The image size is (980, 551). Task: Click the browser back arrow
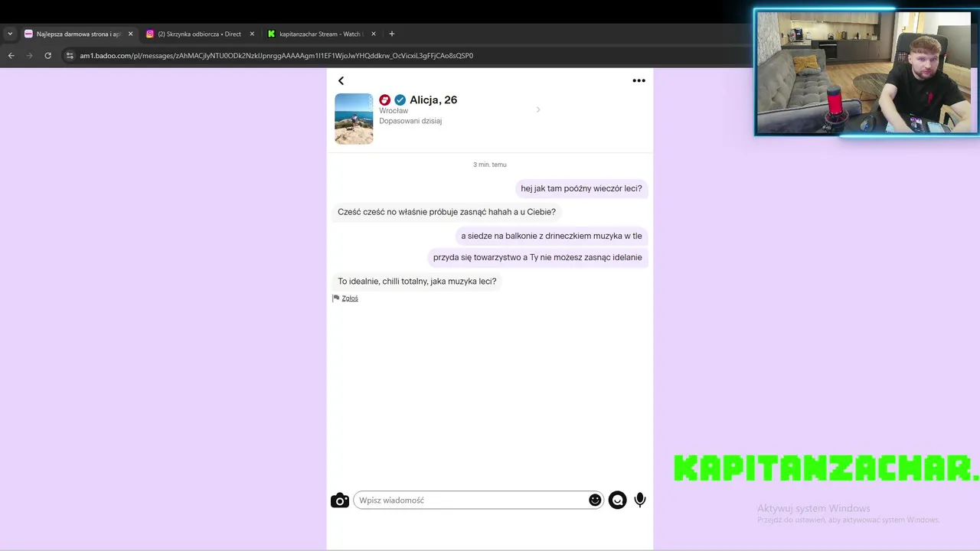click(x=11, y=56)
